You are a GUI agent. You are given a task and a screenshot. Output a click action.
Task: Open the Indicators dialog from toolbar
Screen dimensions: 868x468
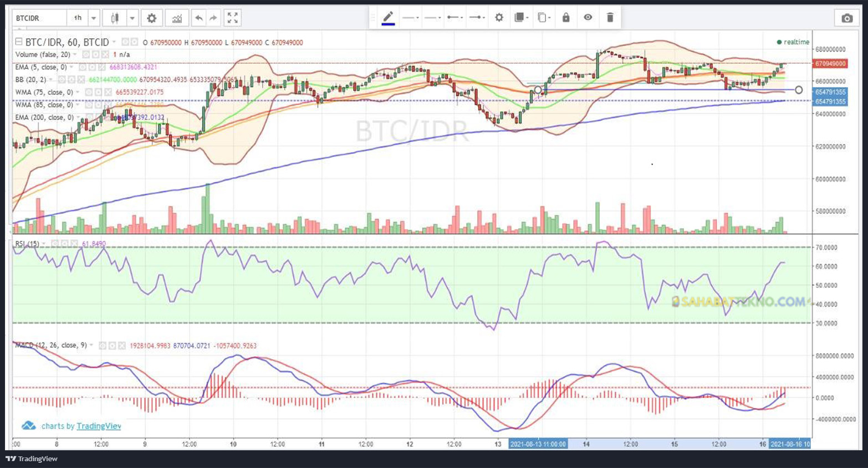pos(177,18)
